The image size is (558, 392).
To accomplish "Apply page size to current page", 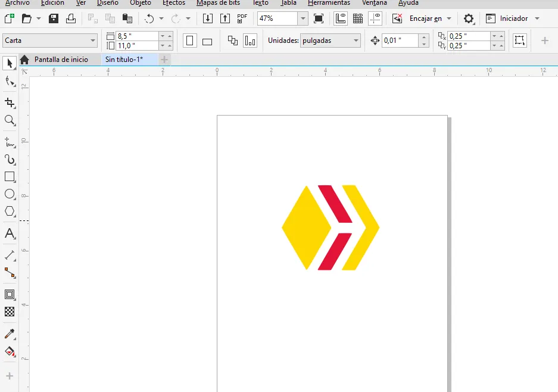I will click(x=250, y=41).
